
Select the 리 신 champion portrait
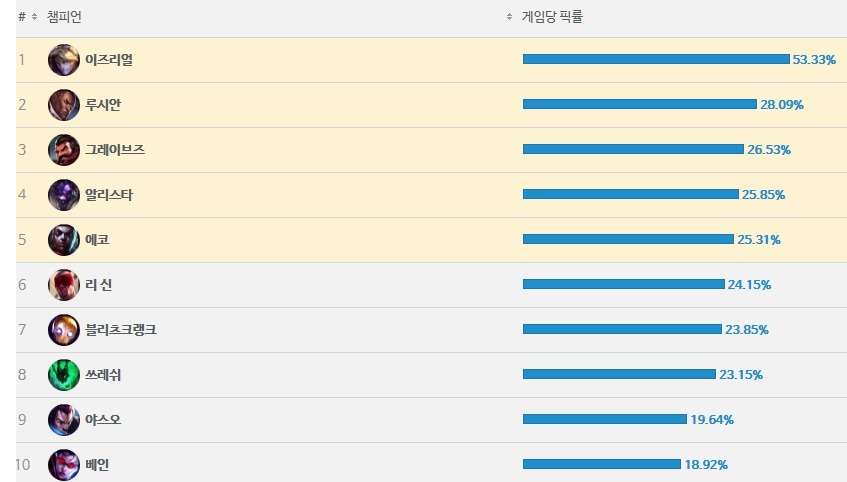coord(64,285)
